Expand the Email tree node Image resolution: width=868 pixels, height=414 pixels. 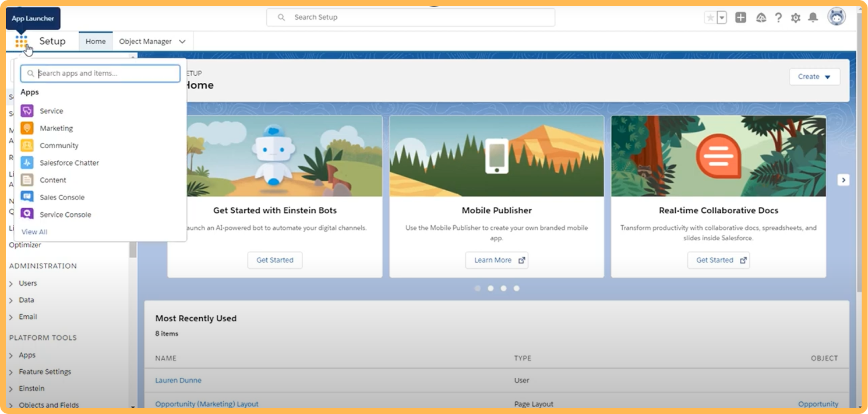point(11,317)
